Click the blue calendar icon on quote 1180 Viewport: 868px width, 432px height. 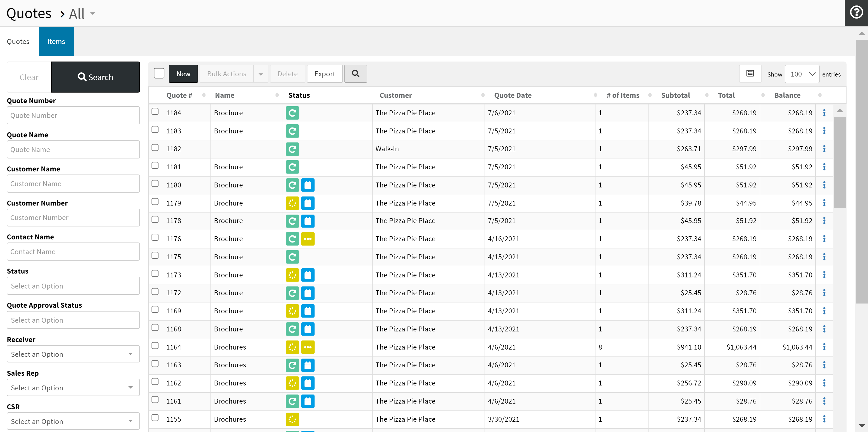(307, 185)
